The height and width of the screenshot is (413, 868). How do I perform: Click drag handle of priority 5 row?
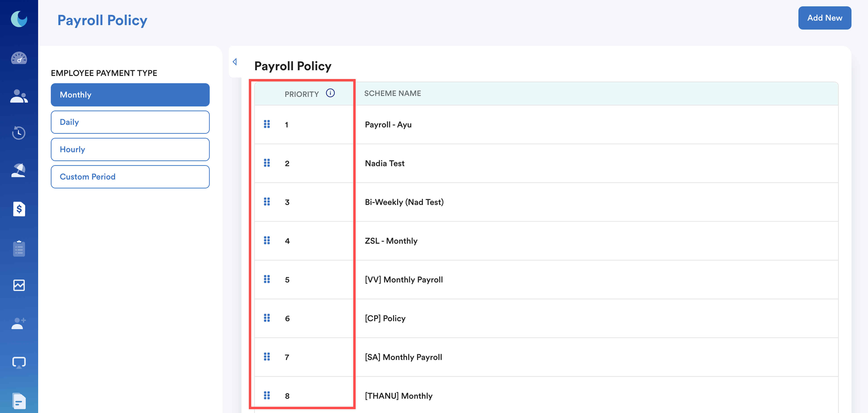(x=266, y=279)
